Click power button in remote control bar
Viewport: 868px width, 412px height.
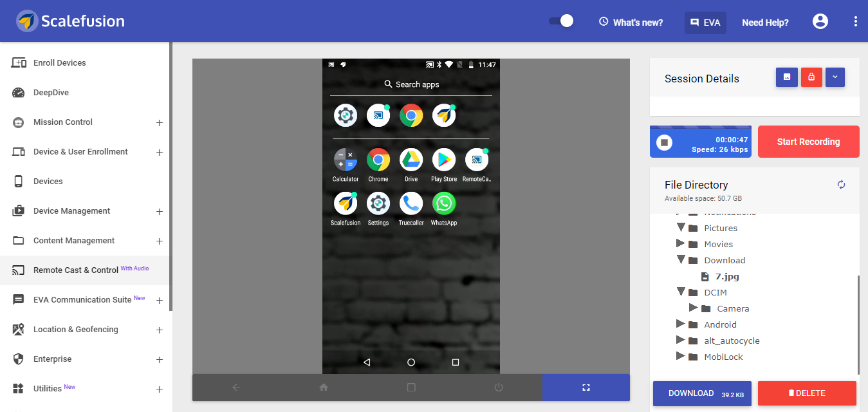(x=499, y=388)
